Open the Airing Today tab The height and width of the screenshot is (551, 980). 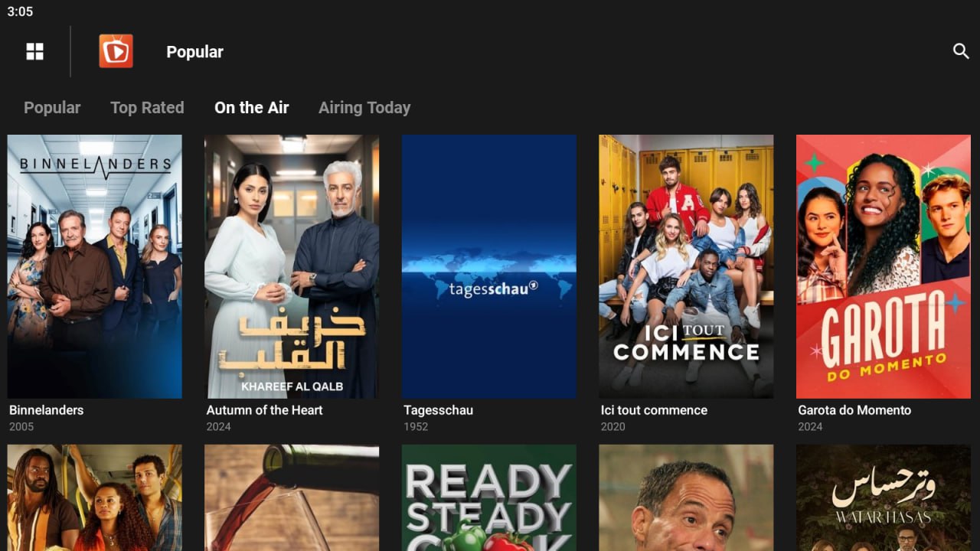(x=364, y=108)
